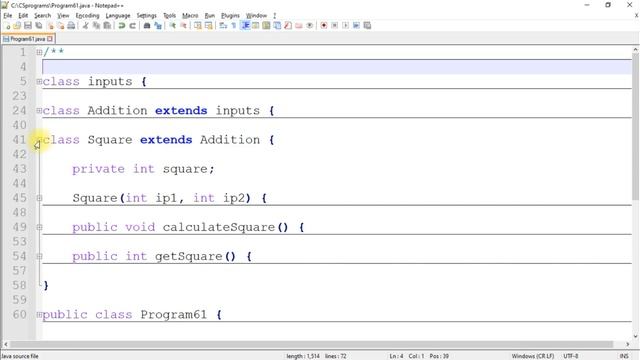Toggle the Monitoring eye icon

310,25
